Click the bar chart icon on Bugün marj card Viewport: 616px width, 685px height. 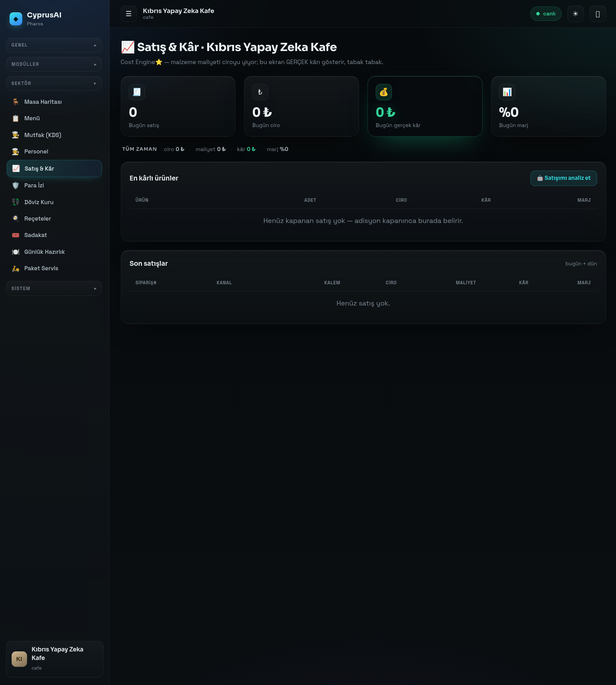507,92
